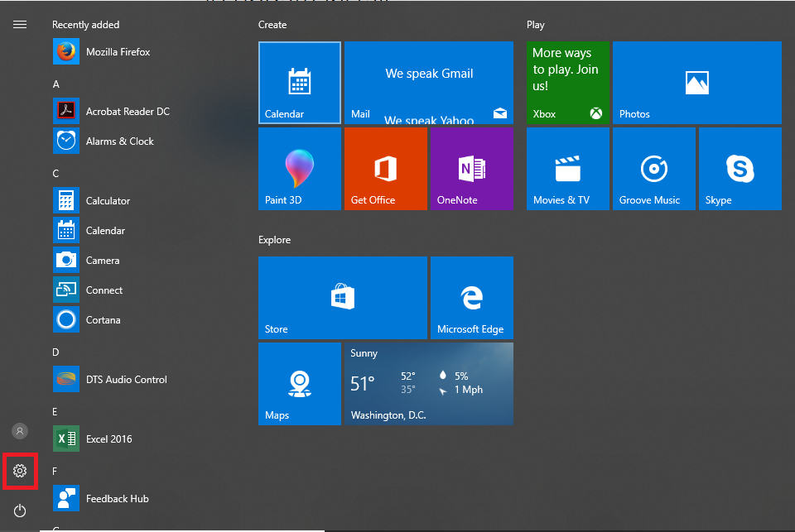Select the Play group title

[536, 24]
